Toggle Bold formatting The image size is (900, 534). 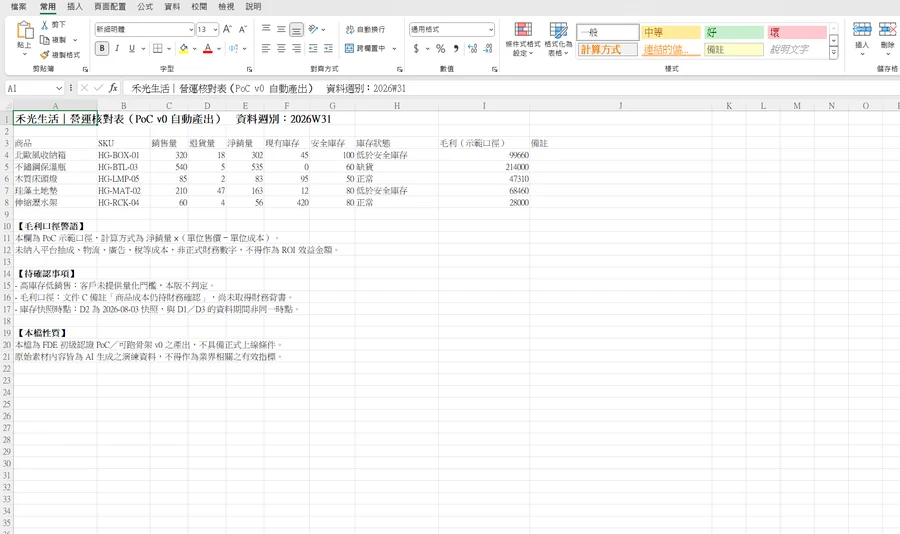tap(102, 49)
